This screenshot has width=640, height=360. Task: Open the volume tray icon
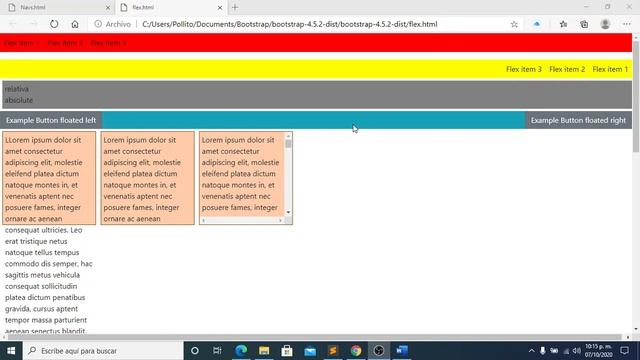click(x=576, y=351)
